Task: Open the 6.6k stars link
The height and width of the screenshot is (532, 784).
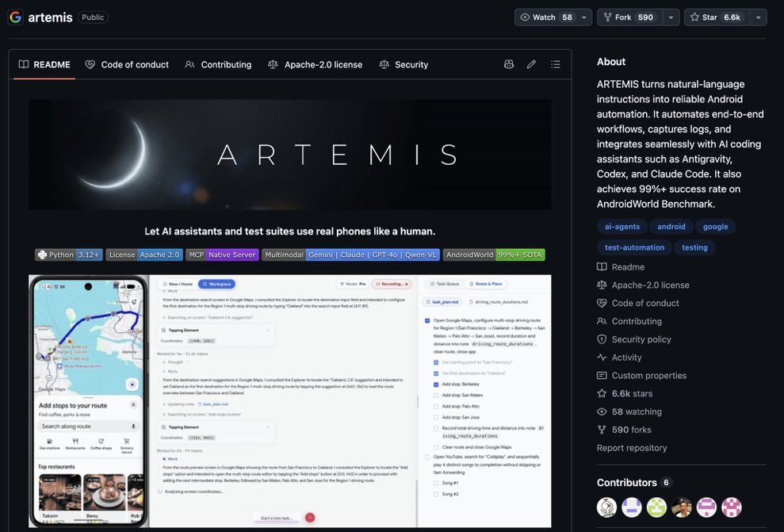Action: tap(625, 393)
